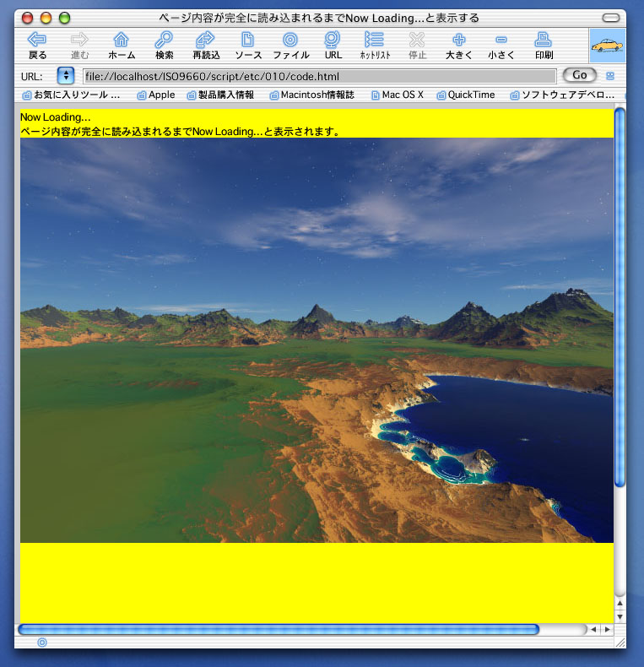Enlarge text with 大きく

459,46
